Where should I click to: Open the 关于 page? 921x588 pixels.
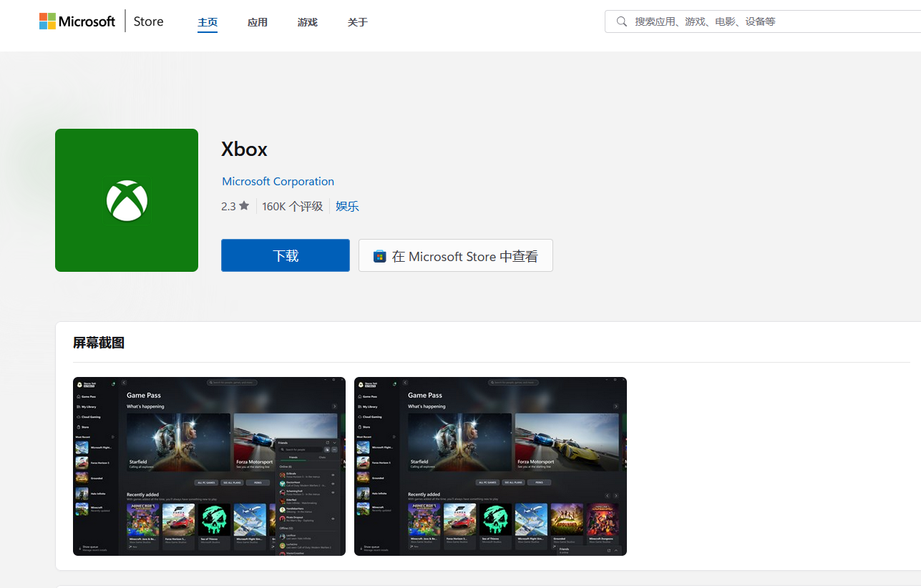[357, 22]
